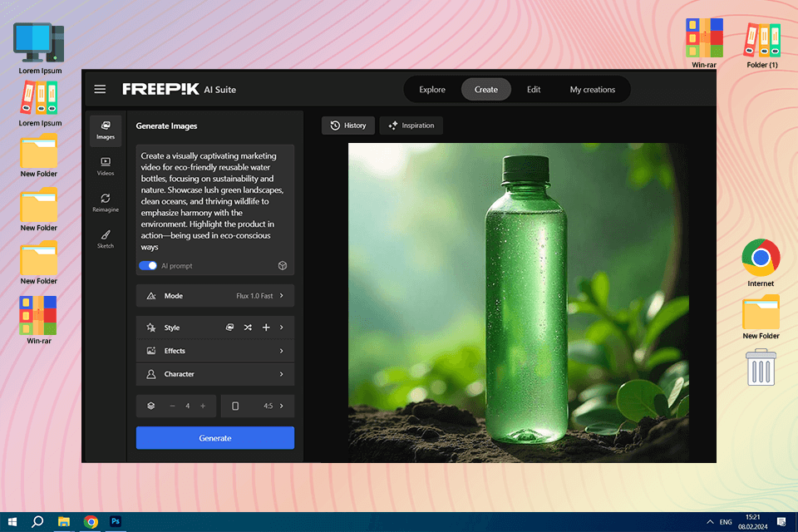Click the Generate Images heading
The height and width of the screenshot is (532, 798).
(x=166, y=126)
